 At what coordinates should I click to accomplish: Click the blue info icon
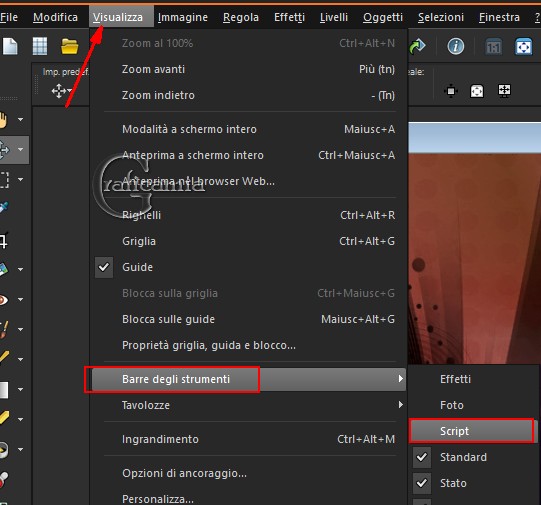point(456,46)
